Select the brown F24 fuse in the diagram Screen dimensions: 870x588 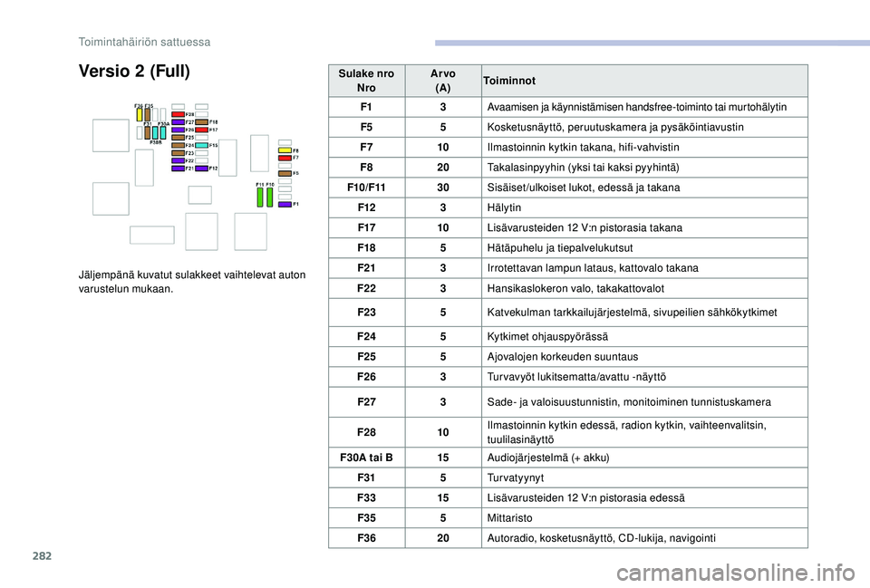pyautogui.click(x=179, y=145)
